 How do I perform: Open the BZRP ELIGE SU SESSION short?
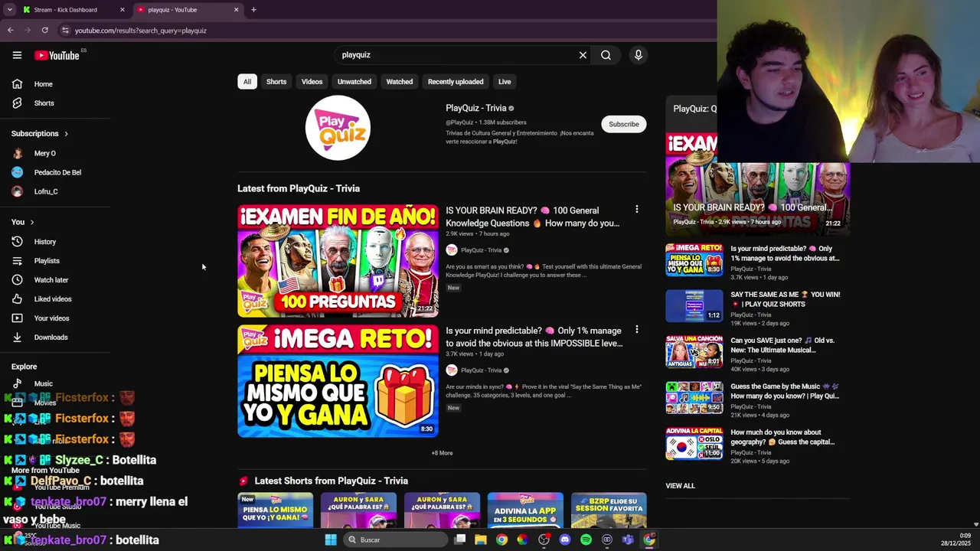pyautogui.click(x=609, y=510)
